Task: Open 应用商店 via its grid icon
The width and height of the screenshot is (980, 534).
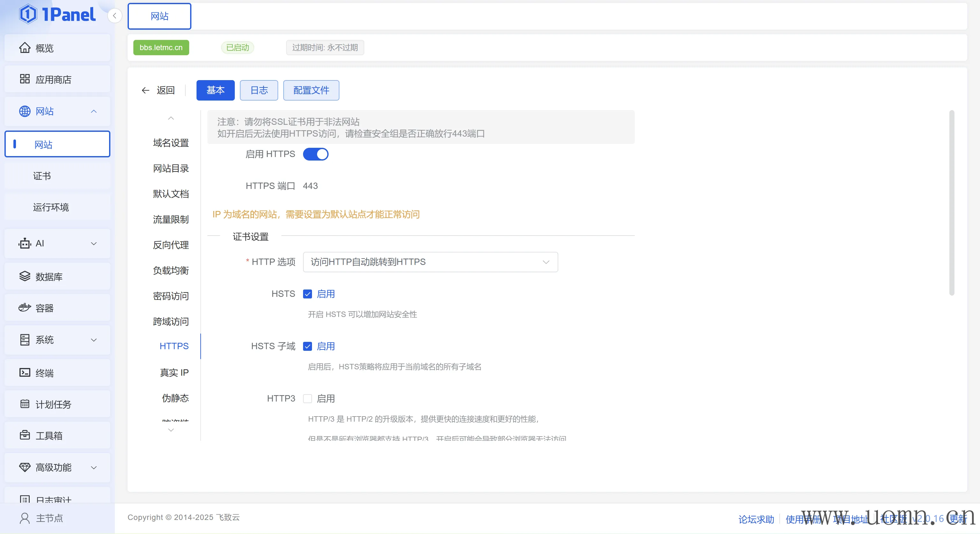Action: (25, 79)
